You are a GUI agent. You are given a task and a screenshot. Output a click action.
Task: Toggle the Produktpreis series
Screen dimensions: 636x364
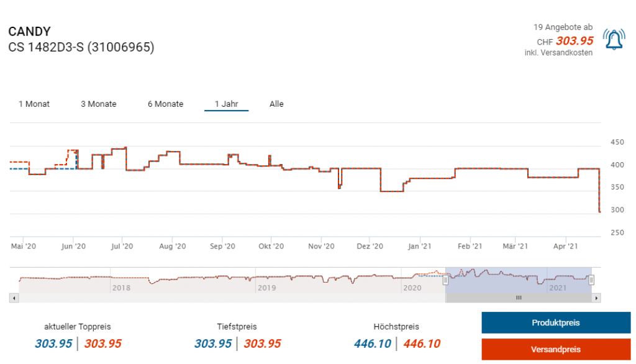556,323
